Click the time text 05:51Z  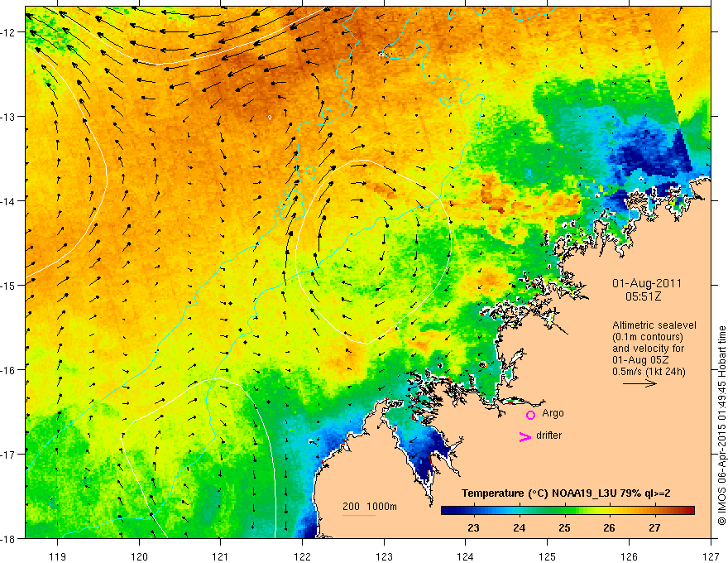pos(643,296)
